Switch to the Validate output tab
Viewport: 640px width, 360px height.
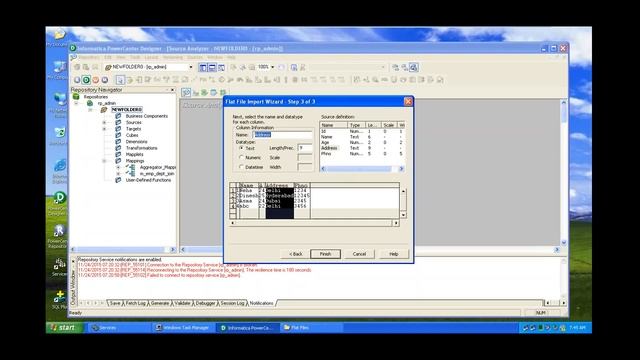coord(182,303)
